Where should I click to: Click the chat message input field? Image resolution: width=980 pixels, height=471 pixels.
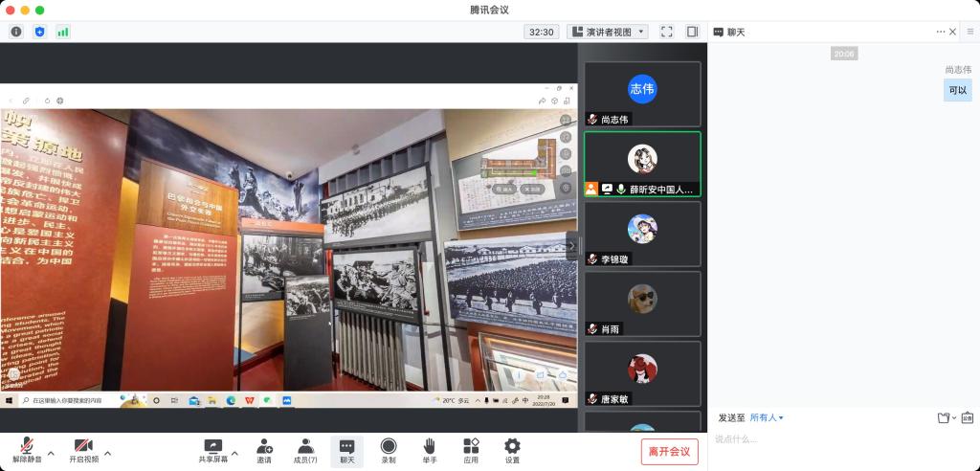pos(842,439)
